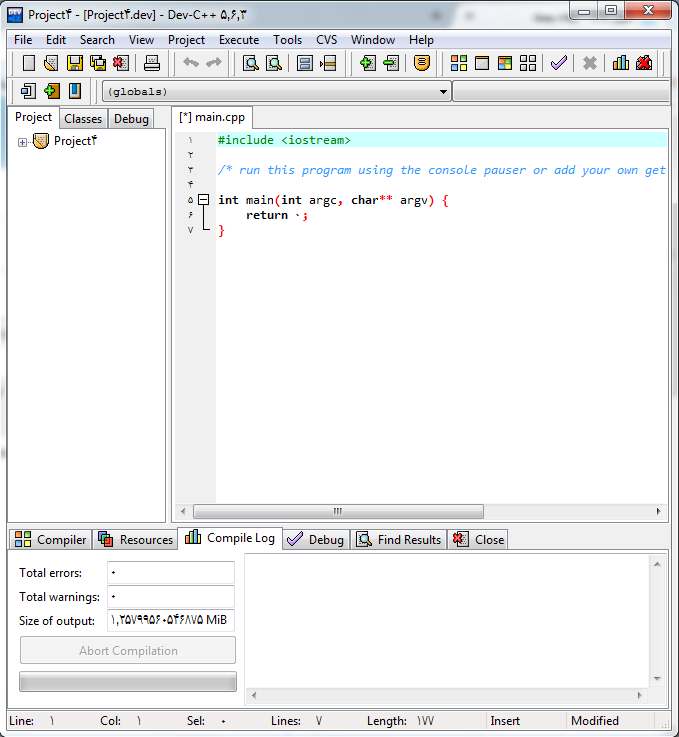Screen dimensions: 679x737
Task: Collapse the main function code fold
Action: click(x=203, y=200)
